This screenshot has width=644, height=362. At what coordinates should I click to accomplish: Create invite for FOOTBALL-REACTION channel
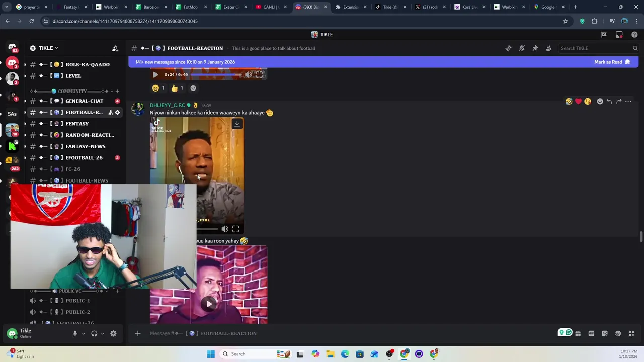coord(110,112)
